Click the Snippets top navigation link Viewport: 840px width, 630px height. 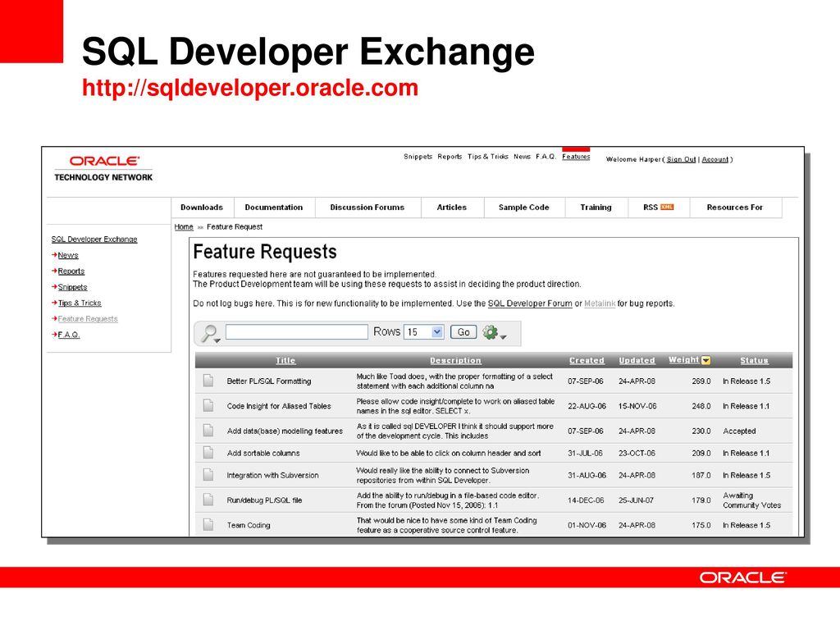(x=418, y=157)
